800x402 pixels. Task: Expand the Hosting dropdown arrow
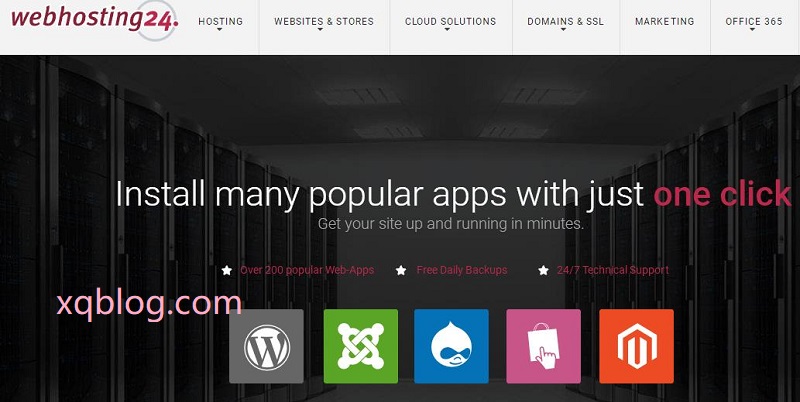(220, 30)
